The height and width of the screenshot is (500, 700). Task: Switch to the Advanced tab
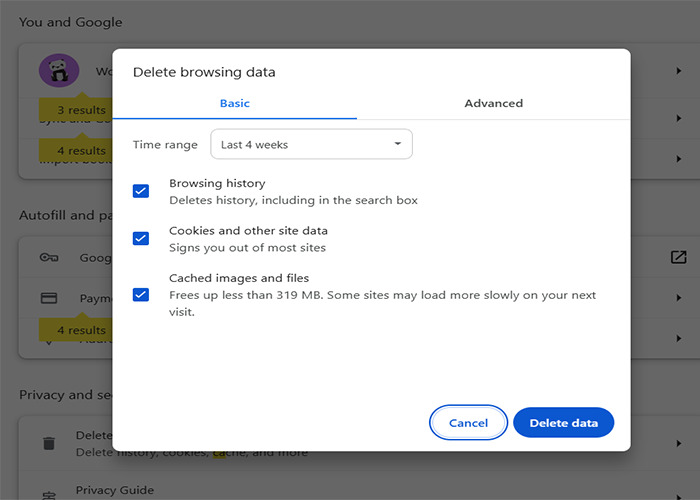pos(493,103)
